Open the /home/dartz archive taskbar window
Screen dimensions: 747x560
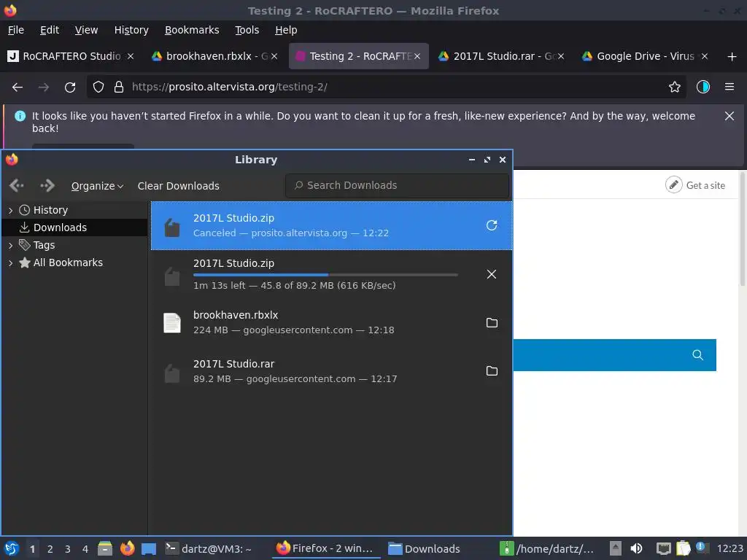(547, 548)
